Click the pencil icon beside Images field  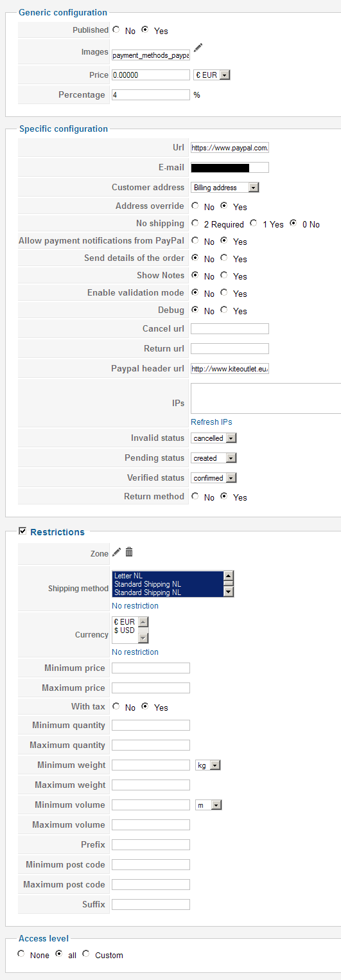(x=198, y=47)
